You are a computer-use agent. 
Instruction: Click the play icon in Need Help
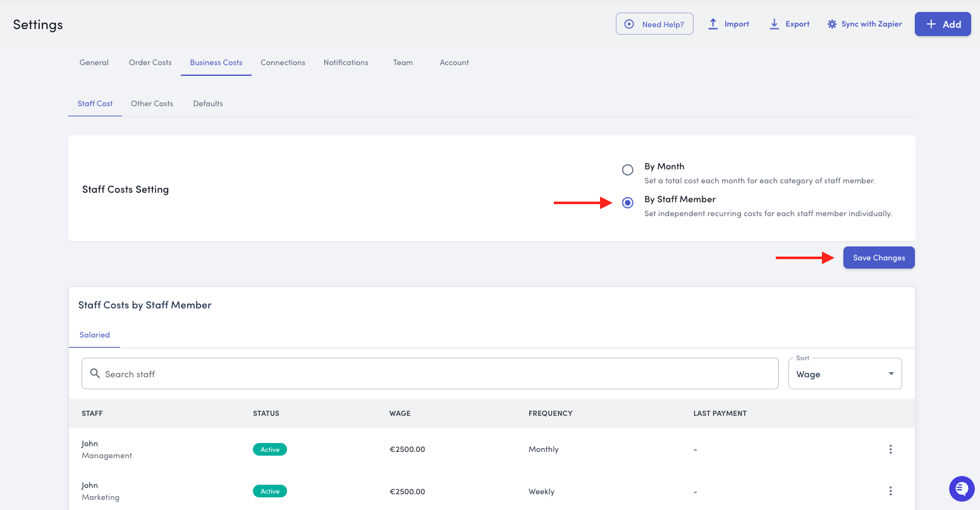pos(629,24)
